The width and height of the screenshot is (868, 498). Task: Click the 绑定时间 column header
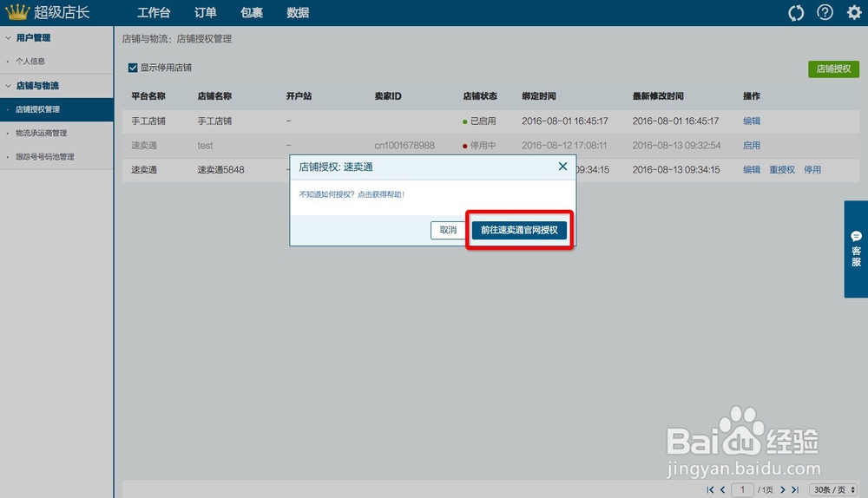(539, 95)
